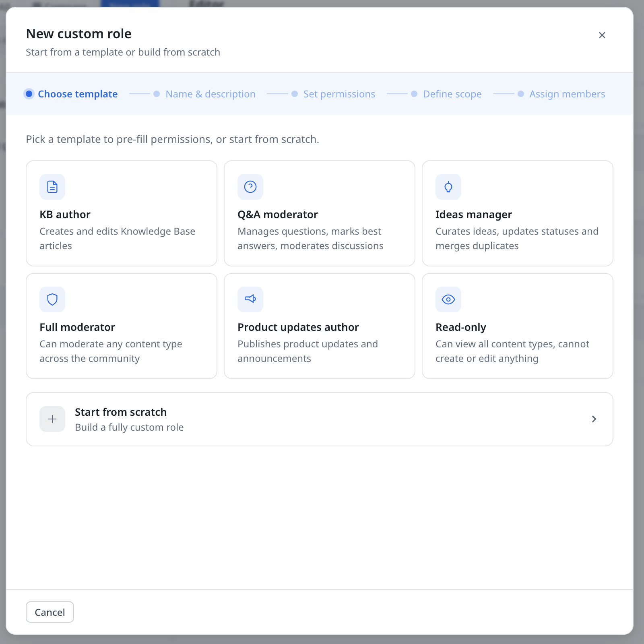Click the Full moderator shield icon
The image size is (644, 644).
point(52,299)
